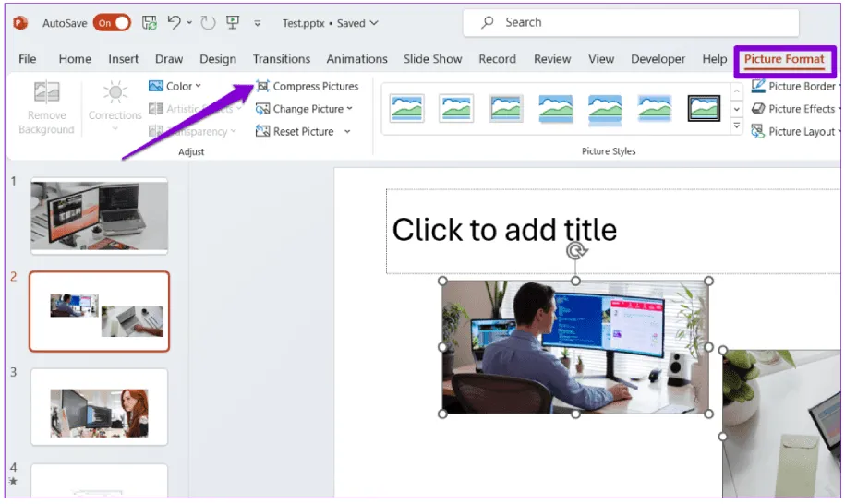Click the Remove Background button
The height and width of the screenshot is (504, 845).
[x=45, y=108]
